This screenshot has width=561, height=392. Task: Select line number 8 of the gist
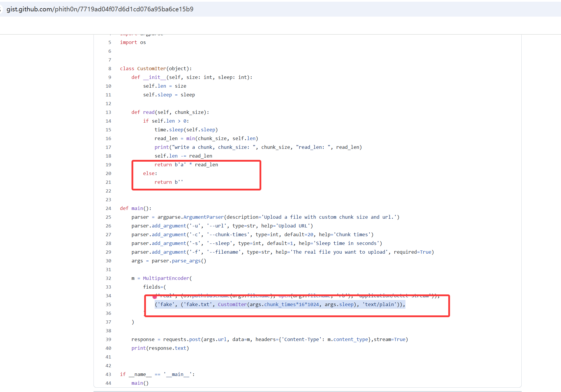click(x=110, y=68)
